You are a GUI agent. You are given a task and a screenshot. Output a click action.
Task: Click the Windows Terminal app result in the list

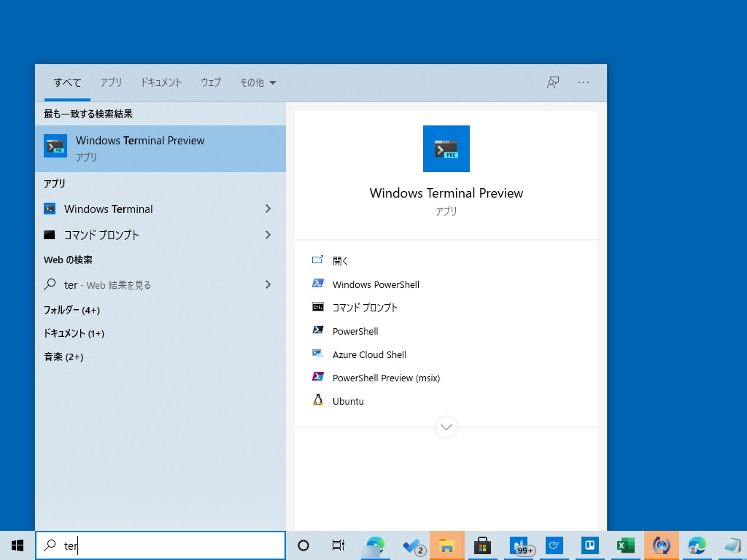click(107, 209)
